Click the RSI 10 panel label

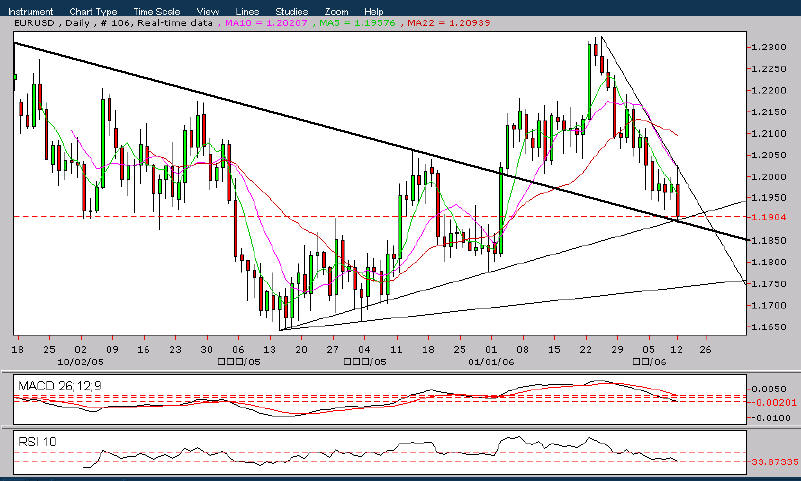coord(37,441)
